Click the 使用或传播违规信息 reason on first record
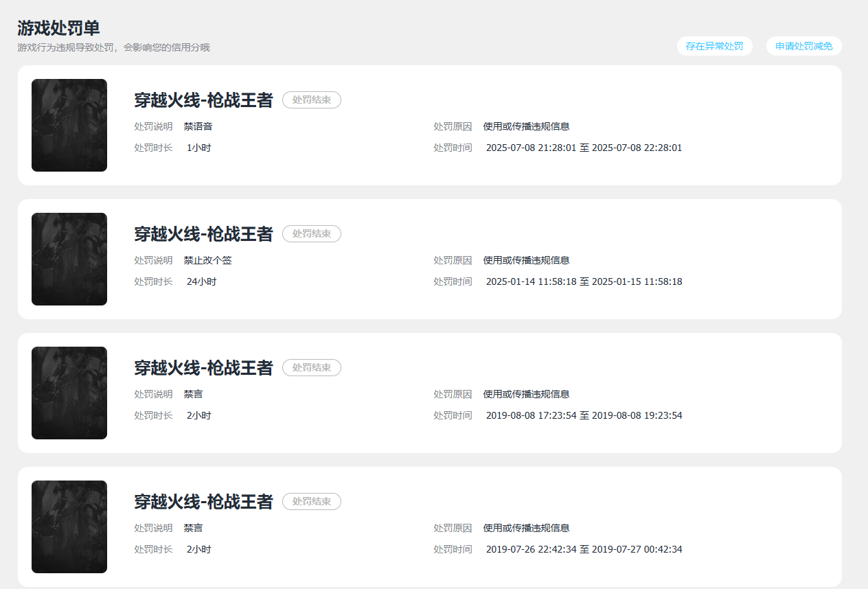The image size is (868, 589). click(x=526, y=126)
